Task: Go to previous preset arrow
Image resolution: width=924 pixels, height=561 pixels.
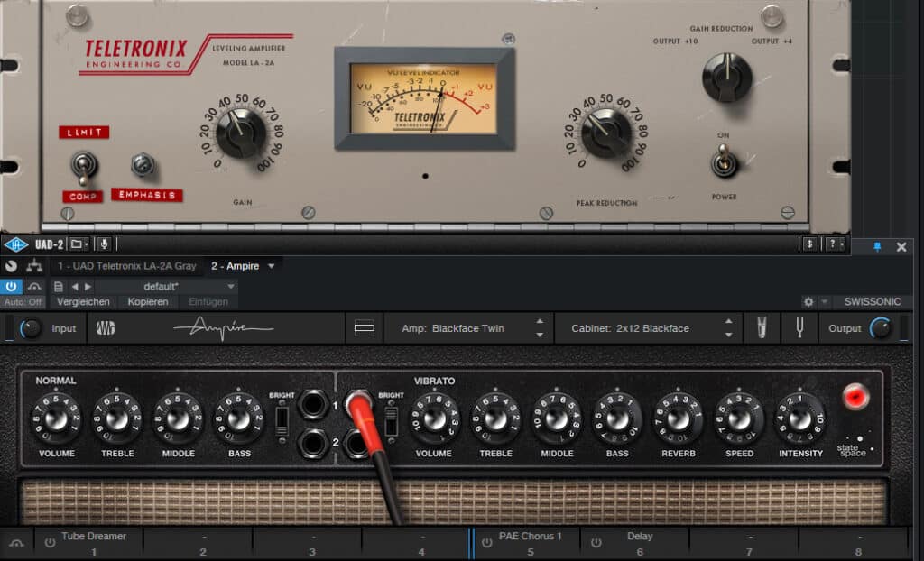Action: pos(75,287)
